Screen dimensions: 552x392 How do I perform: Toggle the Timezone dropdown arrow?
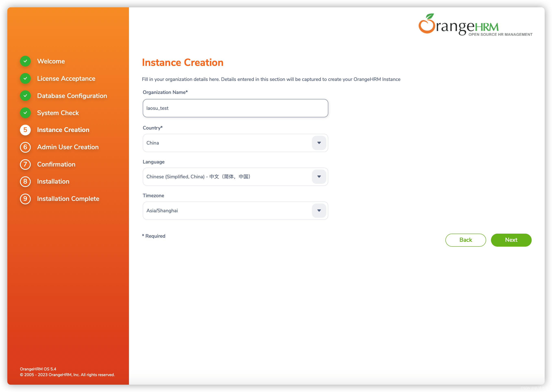coord(319,210)
